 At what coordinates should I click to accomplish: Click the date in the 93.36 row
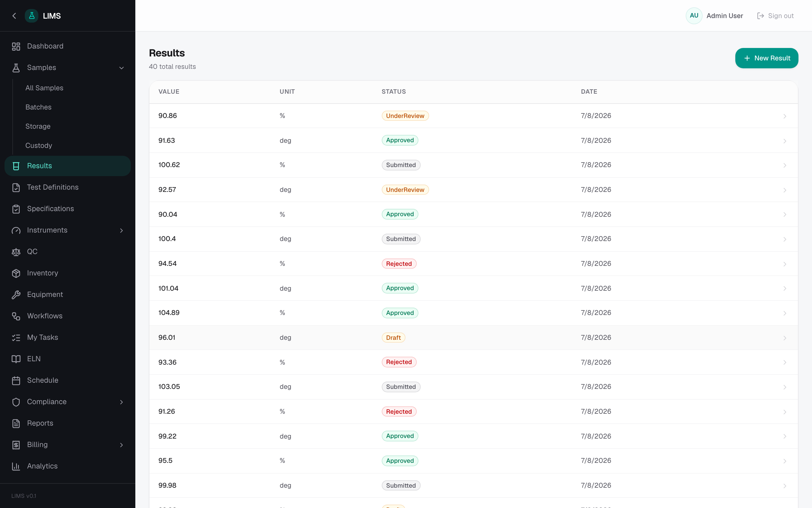coord(596,362)
